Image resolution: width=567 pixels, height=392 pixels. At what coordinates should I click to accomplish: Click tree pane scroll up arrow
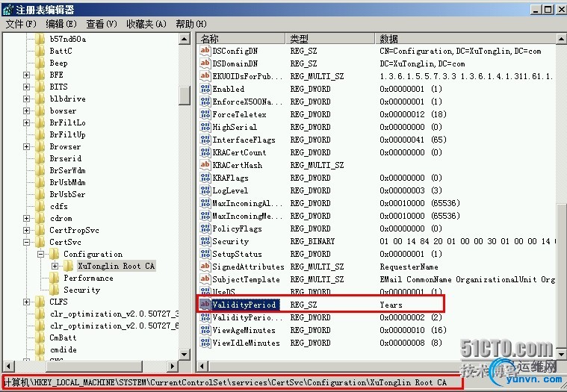pyautogui.click(x=185, y=39)
